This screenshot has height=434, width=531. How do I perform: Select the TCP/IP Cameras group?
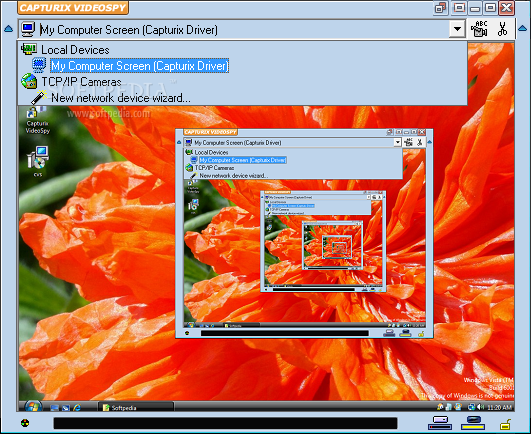pyautogui.click(x=81, y=82)
